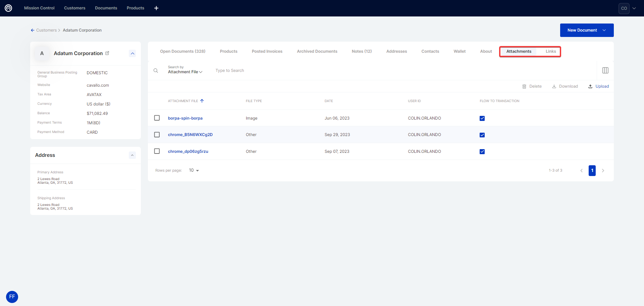644x306 pixels.
Task: Select the borpa-spin-borpa row checkbox
Action: point(157,118)
